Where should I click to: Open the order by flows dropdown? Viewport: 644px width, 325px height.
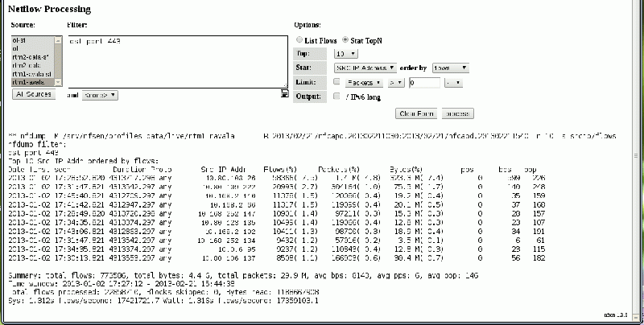(451, 68)
